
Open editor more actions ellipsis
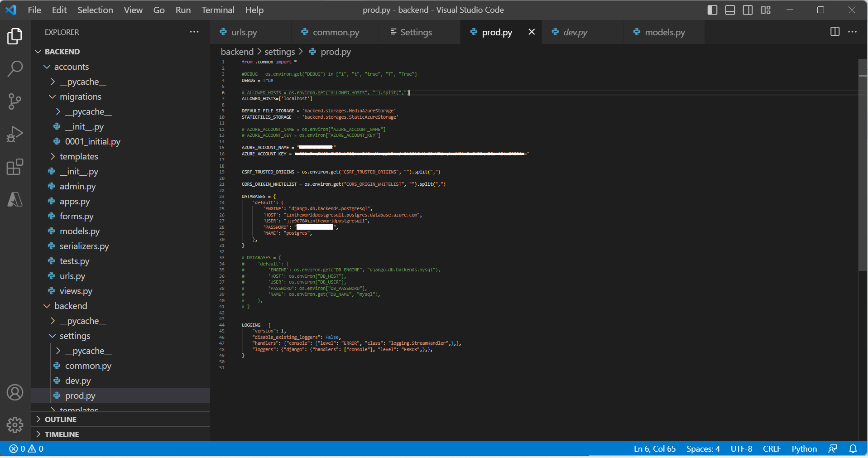[852, 32]
